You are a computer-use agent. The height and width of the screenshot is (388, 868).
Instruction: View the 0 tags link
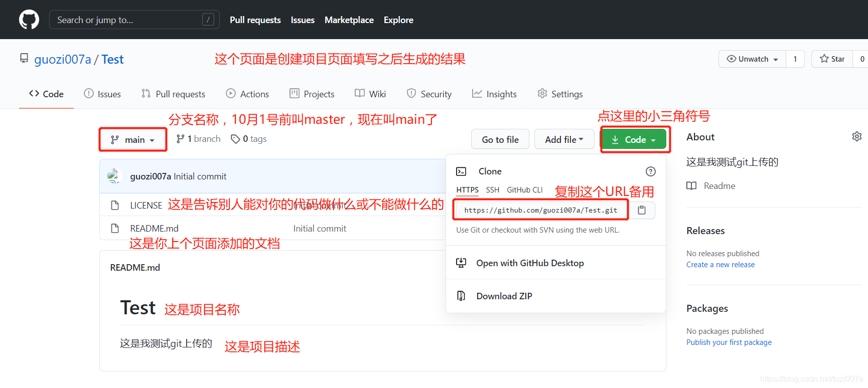coord(248,139)
